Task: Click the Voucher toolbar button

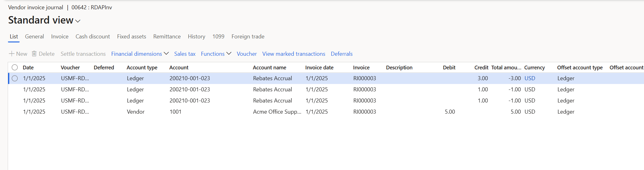Action: [247, 54]
